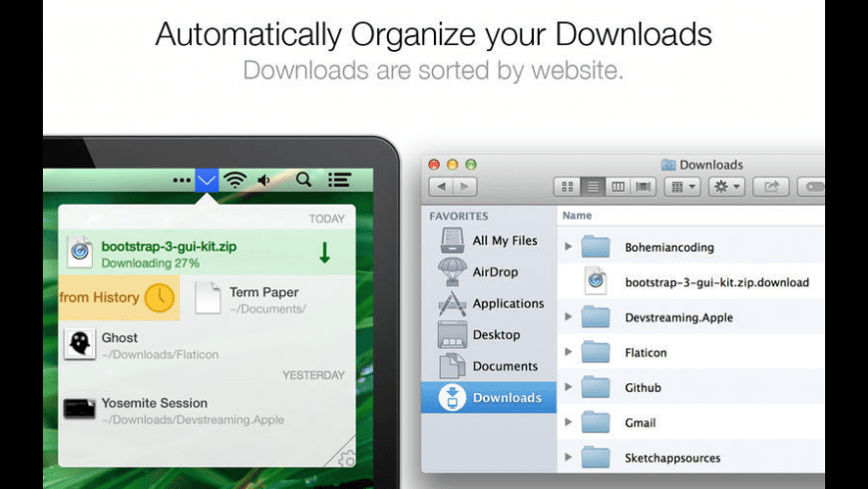Screen dimensions: 868x489
Task: Click the Documents sidebar icon
Action: pyautogui.click(x=452, y=366)
